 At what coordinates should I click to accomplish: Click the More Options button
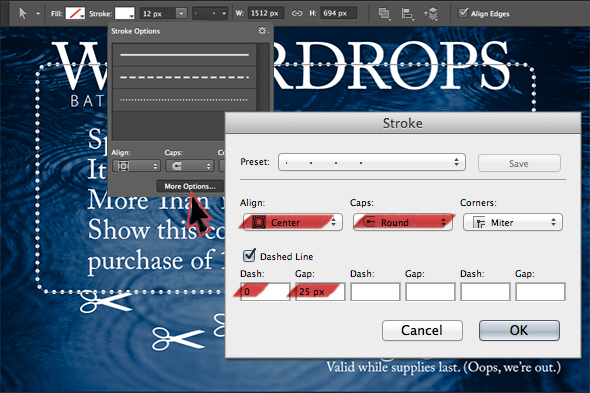(x=190, y=186)
